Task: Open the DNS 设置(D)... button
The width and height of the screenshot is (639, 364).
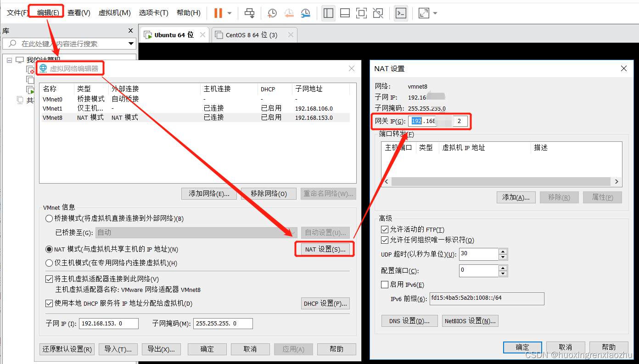Action: click(x=409, y=321)
